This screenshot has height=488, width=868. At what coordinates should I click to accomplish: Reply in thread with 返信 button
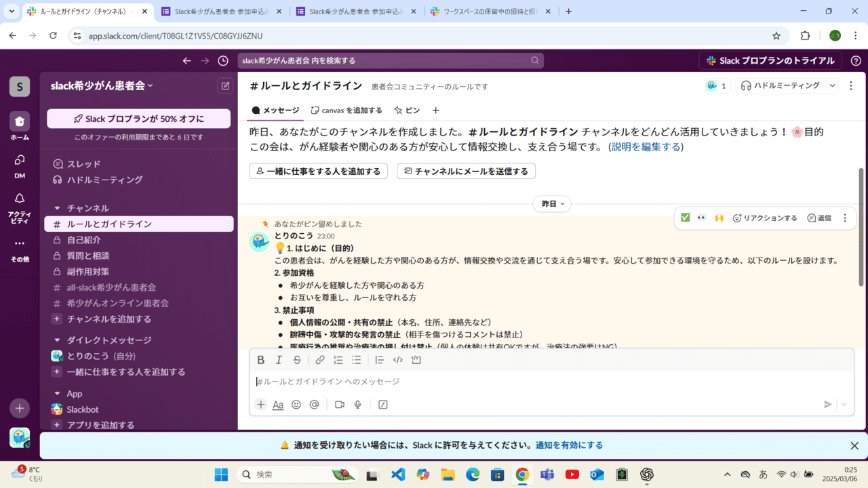[819, 218]
